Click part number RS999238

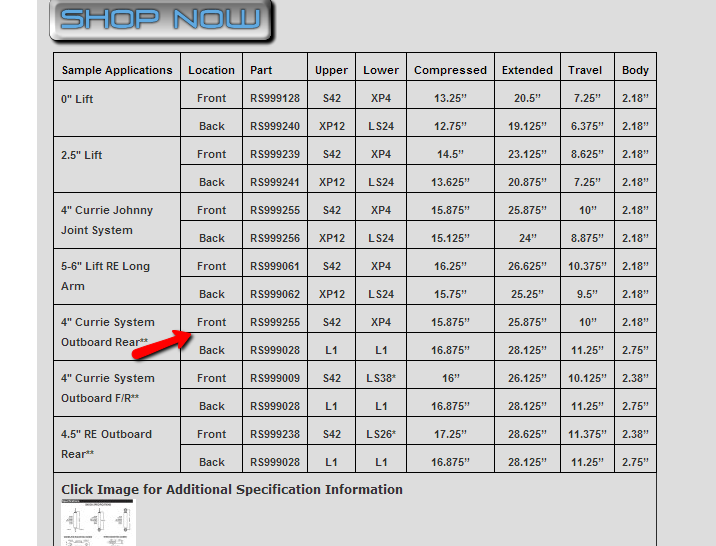(275, 434)
